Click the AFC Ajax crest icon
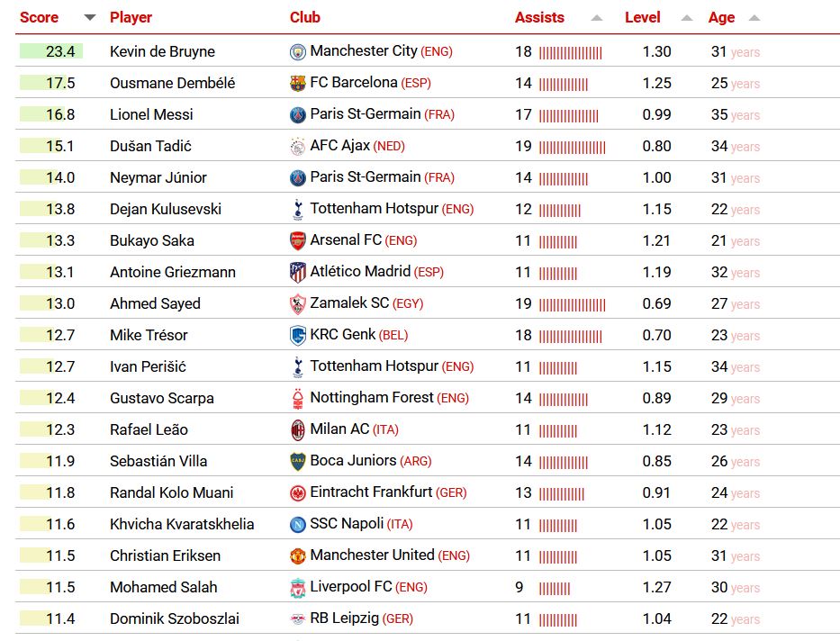 coord(297,146)
